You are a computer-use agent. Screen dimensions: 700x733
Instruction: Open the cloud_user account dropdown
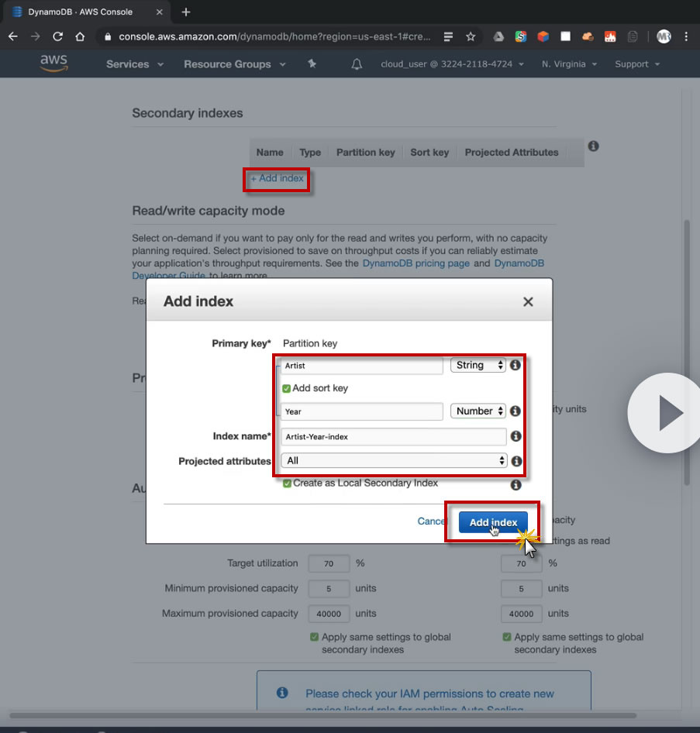452,64
